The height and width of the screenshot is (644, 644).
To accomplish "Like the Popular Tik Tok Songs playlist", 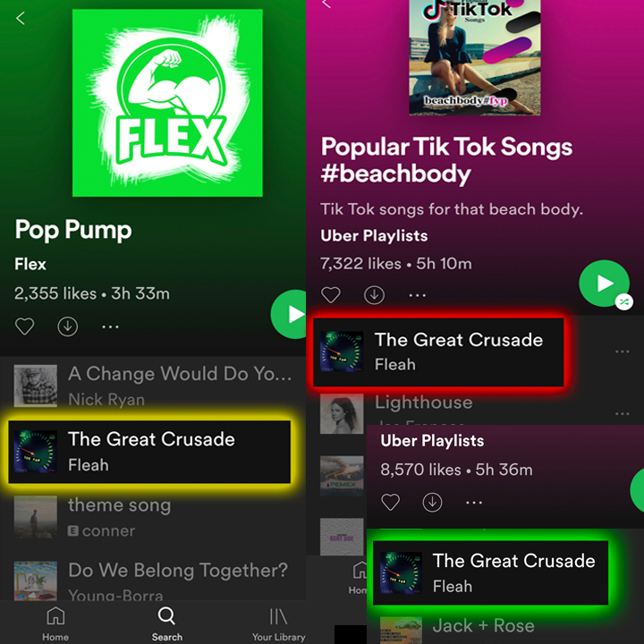I will coord(331,295).
